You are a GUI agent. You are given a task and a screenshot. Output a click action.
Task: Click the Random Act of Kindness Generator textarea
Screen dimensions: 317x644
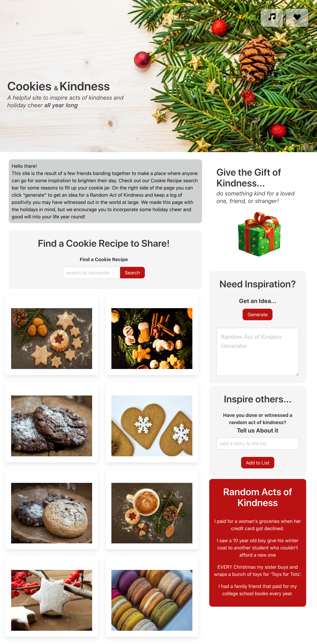257,351
